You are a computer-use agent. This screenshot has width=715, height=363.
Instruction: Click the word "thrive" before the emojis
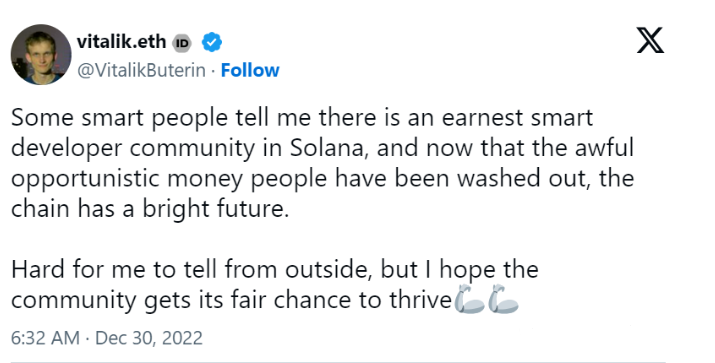pyautogui.click(x=420, y=300)
